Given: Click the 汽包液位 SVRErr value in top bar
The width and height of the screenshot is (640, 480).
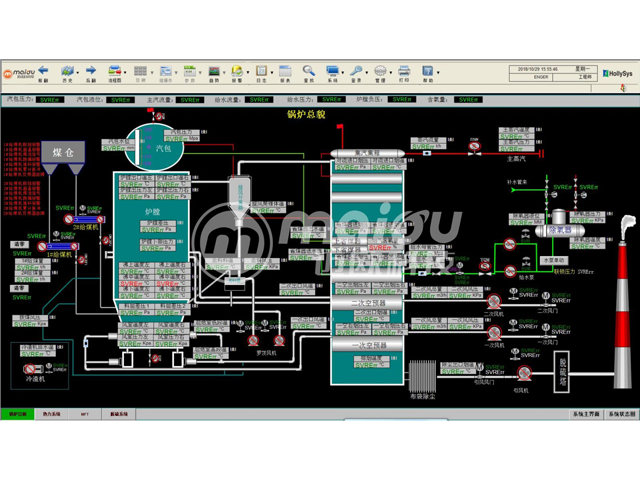Looking at the screenshot, I should (x=120, y=100).
